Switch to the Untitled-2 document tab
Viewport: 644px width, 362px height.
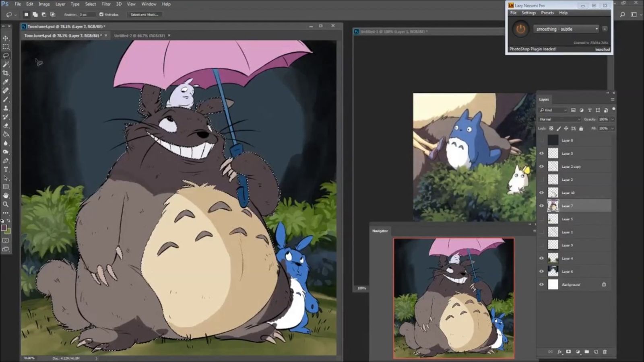pos(139,35)
